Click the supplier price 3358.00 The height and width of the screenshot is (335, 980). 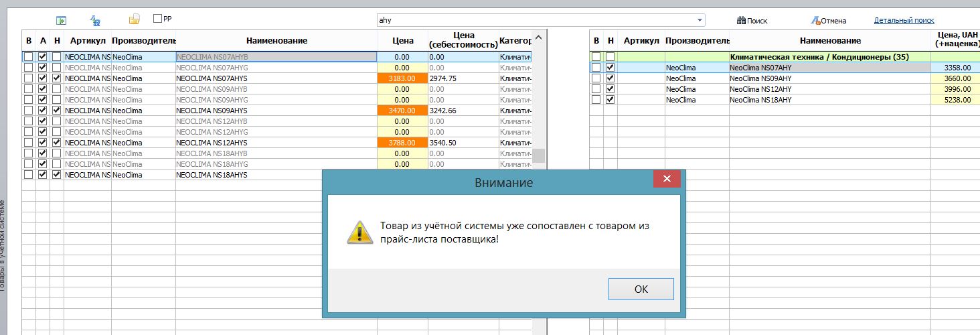pos(957,68)
